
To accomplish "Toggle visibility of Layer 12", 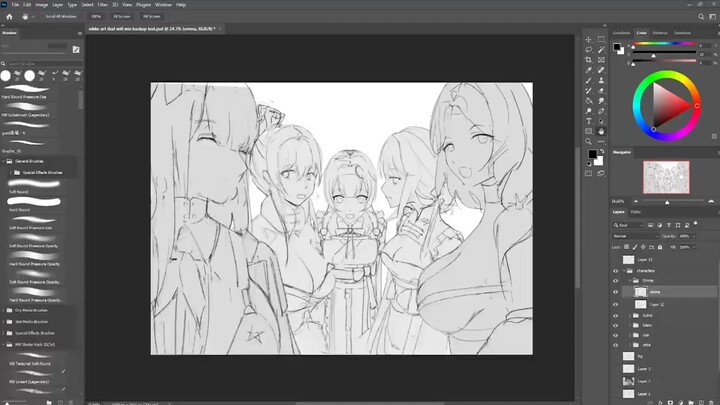I will pos(616,304).
